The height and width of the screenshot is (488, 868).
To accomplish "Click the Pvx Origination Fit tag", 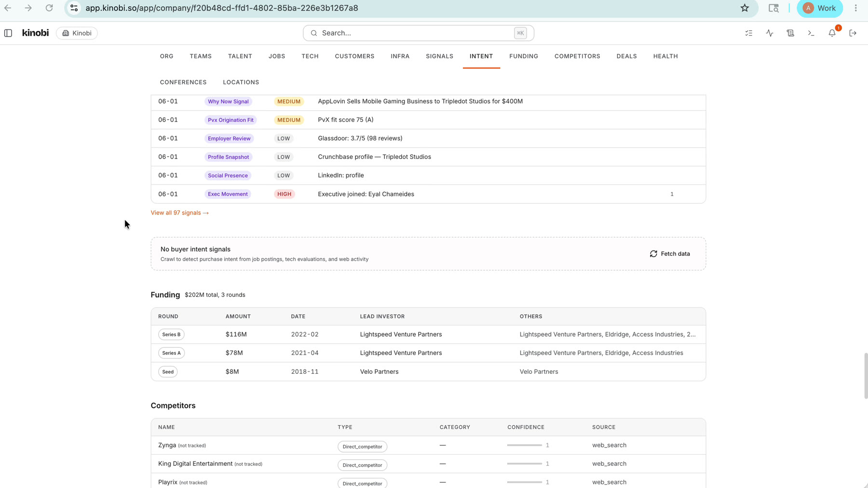I will click(231, 120).
